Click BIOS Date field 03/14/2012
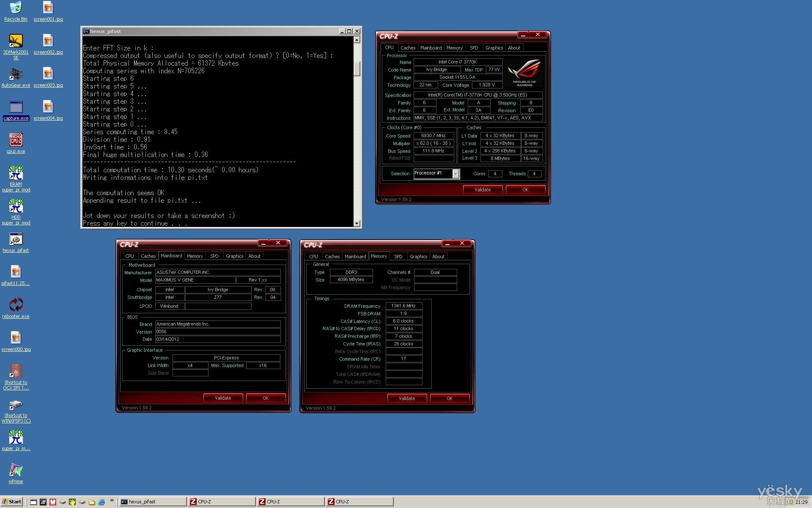Viewport: 812px width, 508px height. [217, 340]
